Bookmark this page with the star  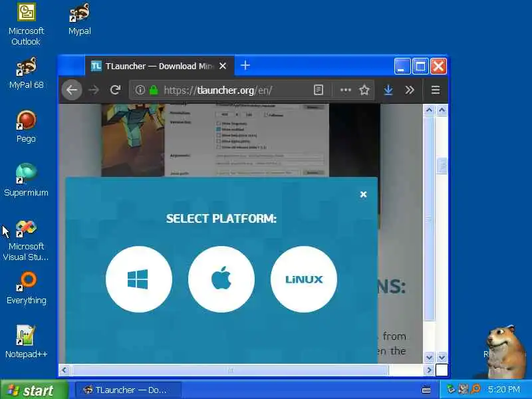pyautogui.click(x=364, y=90)
